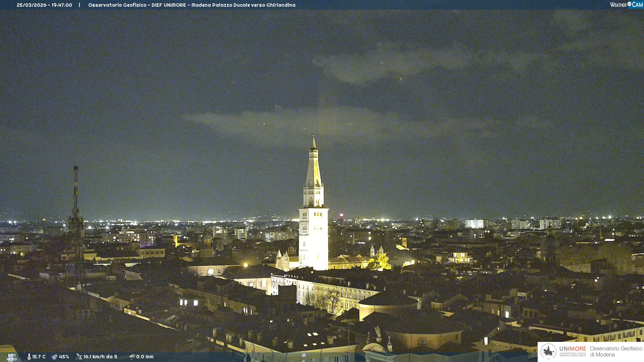Click the UNIMORE wordmark text
The height and width of the screenshot is (362, 644).
tap(573, 349)
